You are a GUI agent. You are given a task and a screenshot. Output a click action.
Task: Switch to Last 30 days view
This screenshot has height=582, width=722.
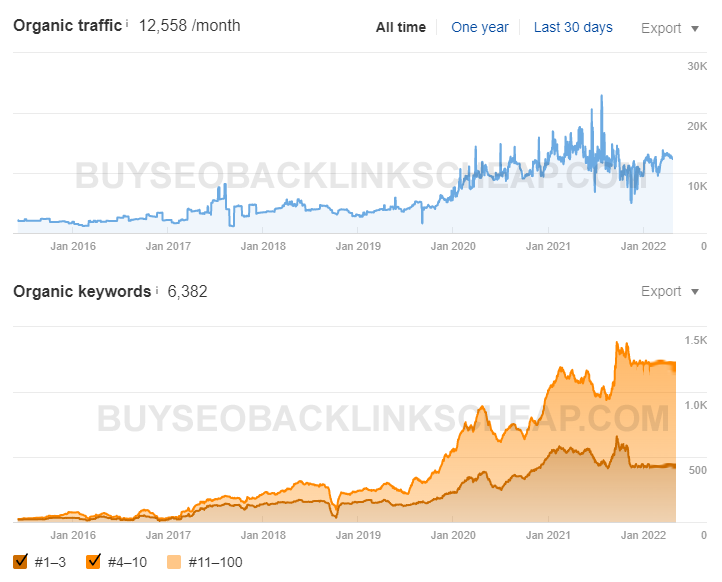click(573, 28)
